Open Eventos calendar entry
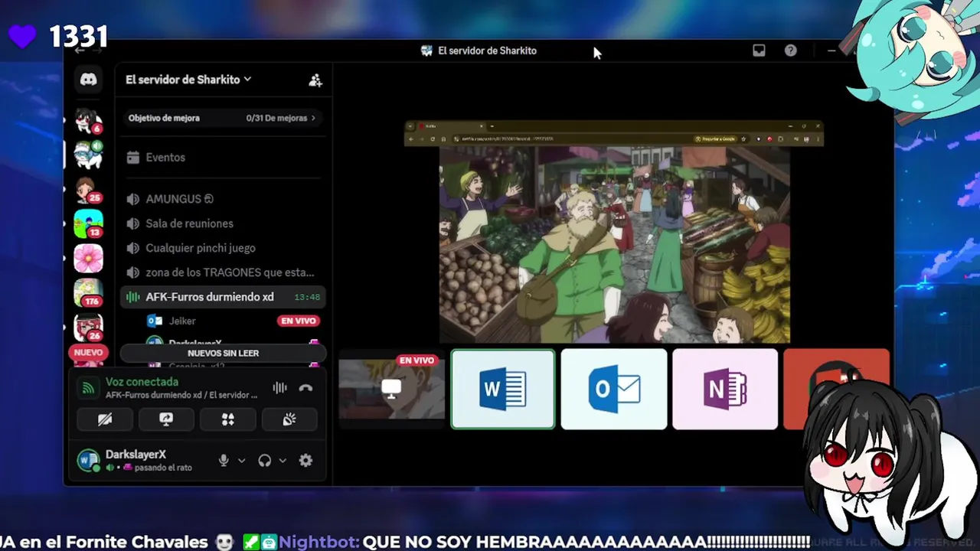Image resolution: width=980 pixels, height=551 pixels. click(222, 157)
